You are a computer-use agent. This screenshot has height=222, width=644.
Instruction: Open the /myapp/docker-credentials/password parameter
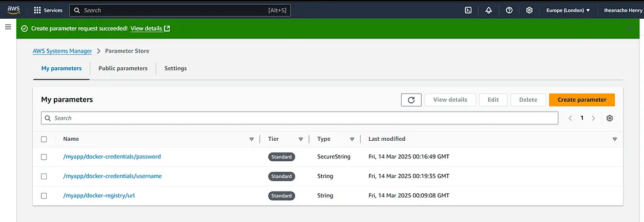(x=112, y=157)
